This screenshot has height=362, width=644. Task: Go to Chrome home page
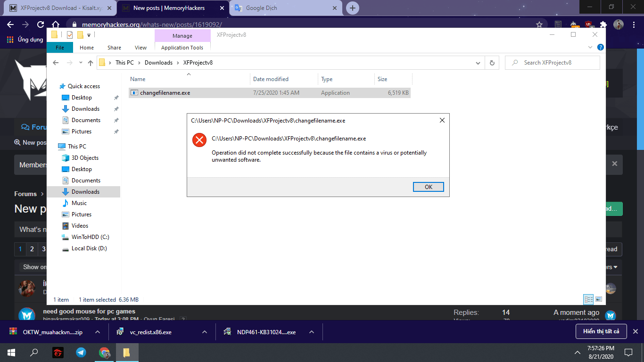tap(56, 25)
